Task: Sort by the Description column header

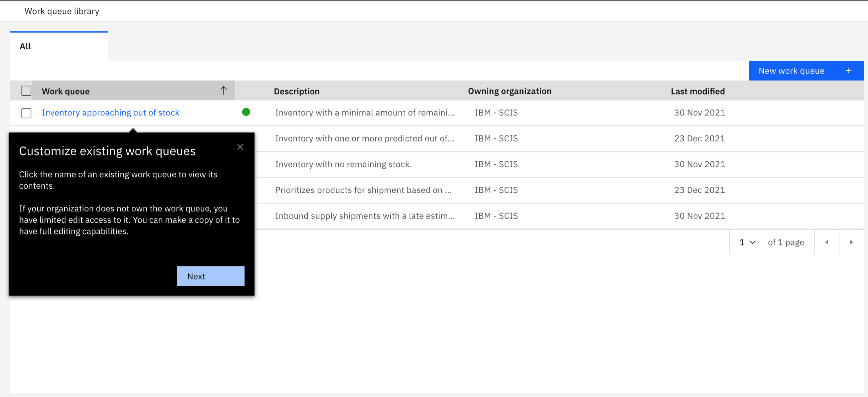Action: click(x=296, y=91)
